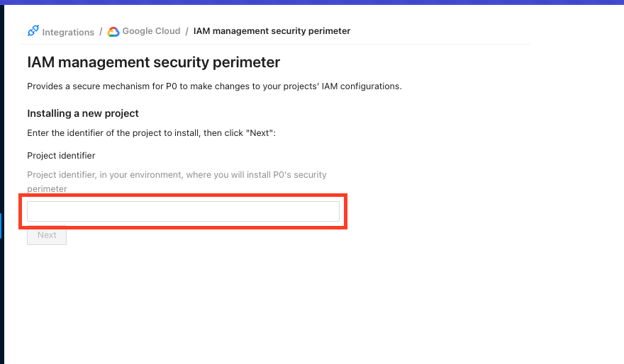Click the blue indicator on left sidebar edge
The height and width of the screenshot is (364, 624).
click(x=1, y=226)
